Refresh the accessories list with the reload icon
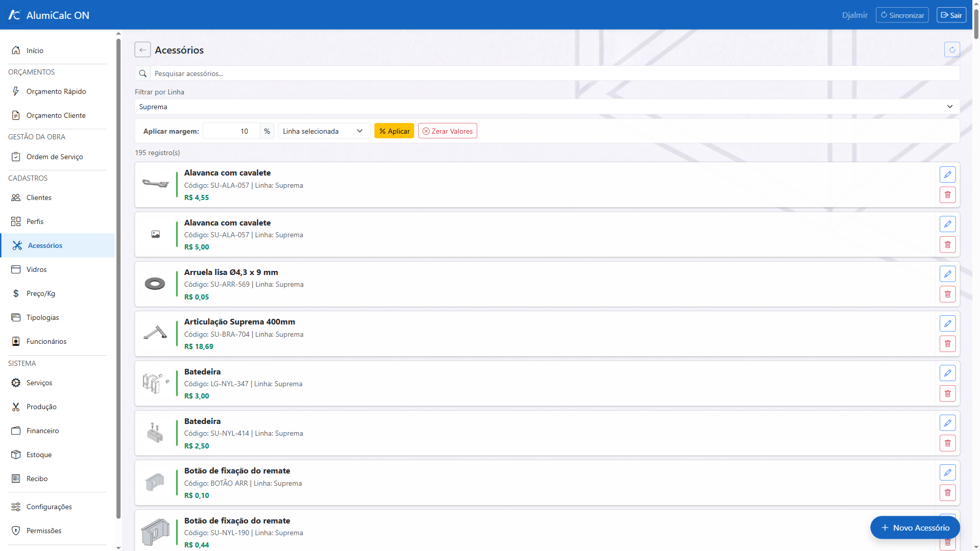This screenshot has width=980, height=551. coord(952,49)
